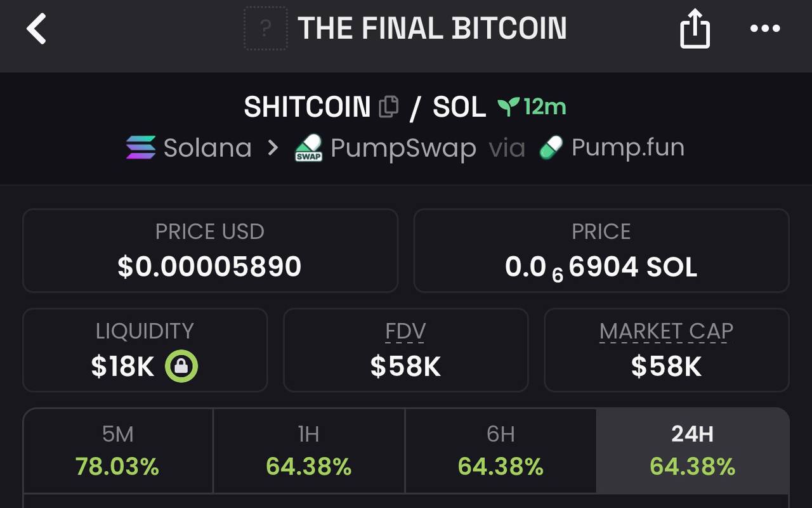The width and height of the screenshot is (812, 508).
Task: Tap THE FINAL BITCOIN title
Action: (432, 29)
